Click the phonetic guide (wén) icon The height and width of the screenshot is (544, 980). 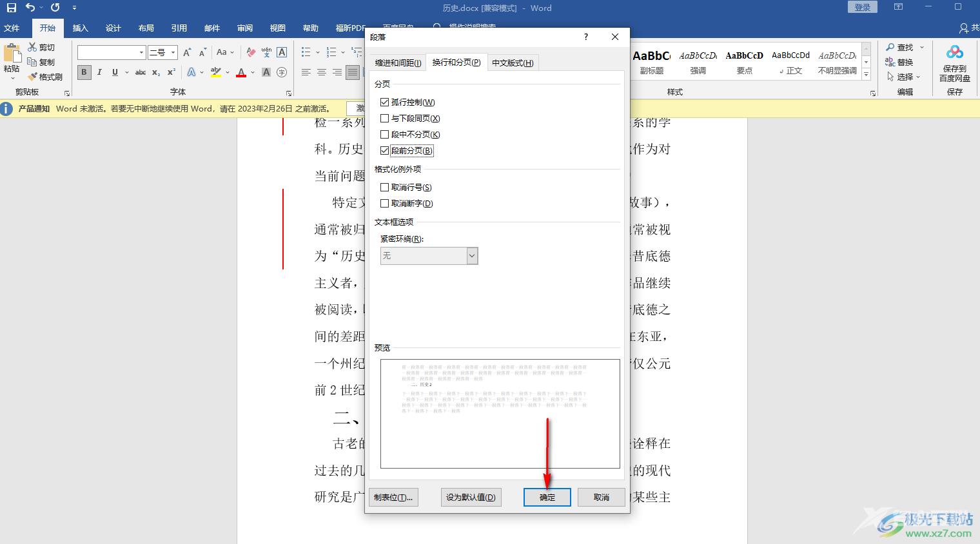tap(266, 52)
